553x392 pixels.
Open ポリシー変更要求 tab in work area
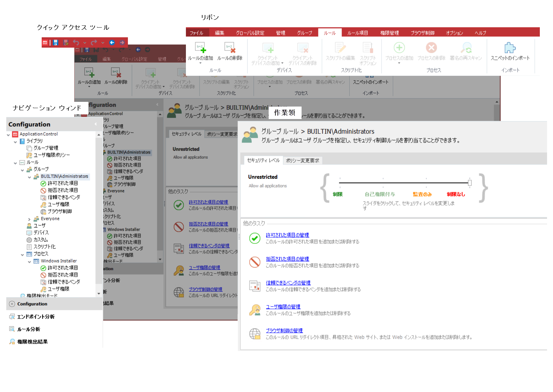pos(303,160)
